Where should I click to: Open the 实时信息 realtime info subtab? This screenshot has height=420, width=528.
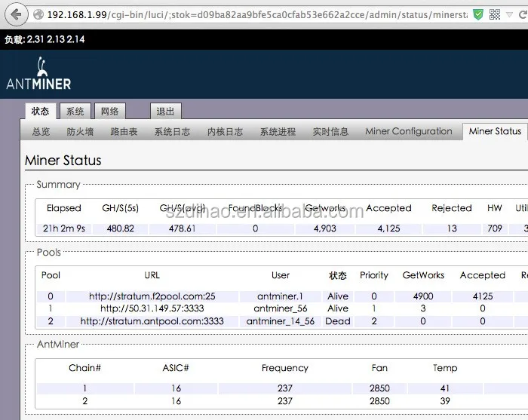pyautogui.click(x=330, y=132)
